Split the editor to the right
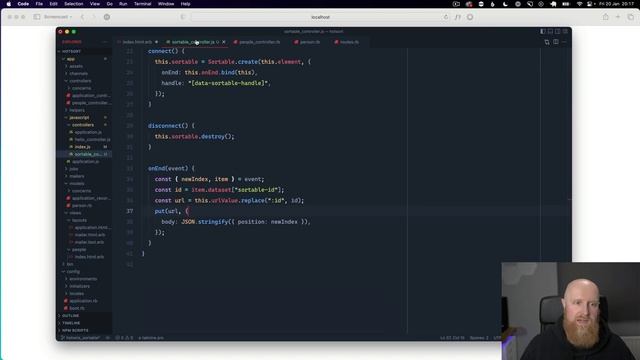Screen dimensions: 640x360 (556, 42)
